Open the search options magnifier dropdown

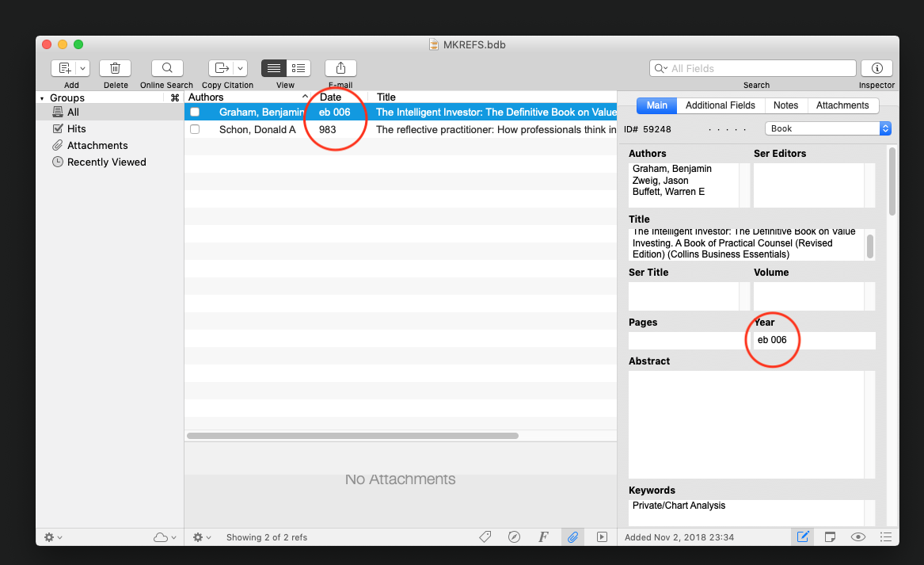point(660,68)
